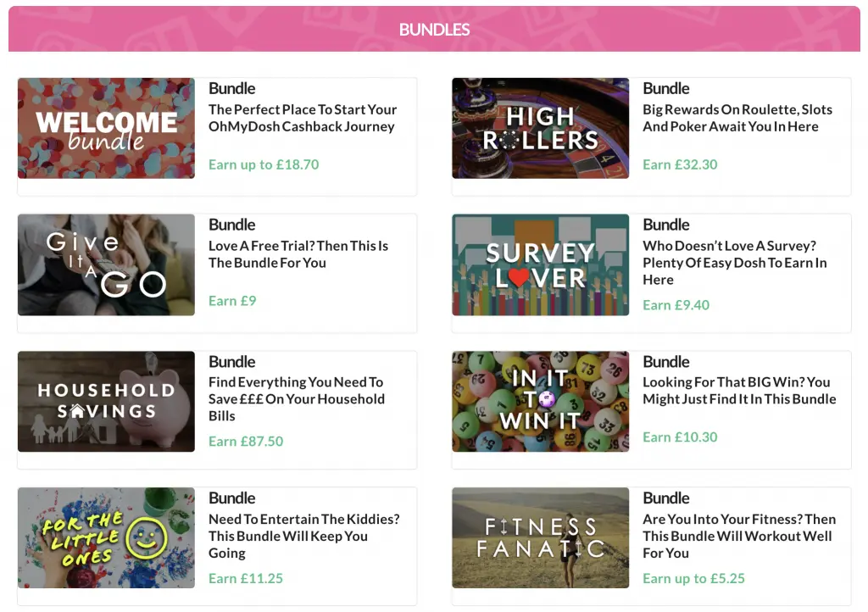Select the For The Little Ones bundle image
This screenshot has width=868, height=612.
coord(106,537)
